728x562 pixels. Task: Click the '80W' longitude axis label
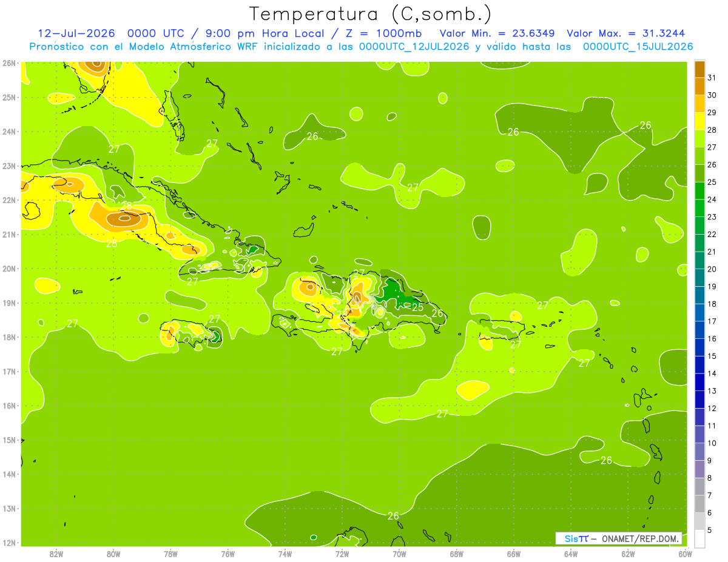113,554
